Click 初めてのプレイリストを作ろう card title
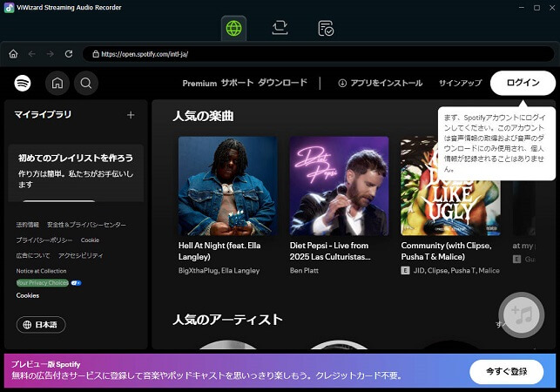Screen dimensions: 560x392 pos(76,158)
